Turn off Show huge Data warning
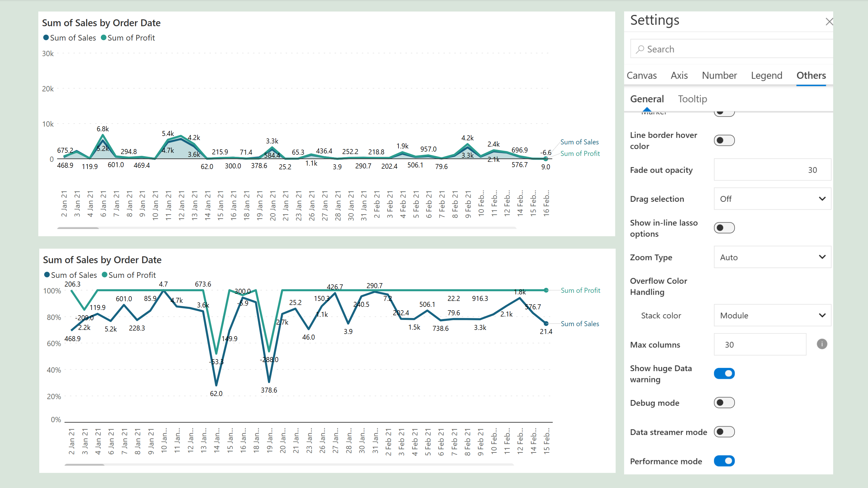The width and height of the screenshot is (868, 488). coord(724,373)
